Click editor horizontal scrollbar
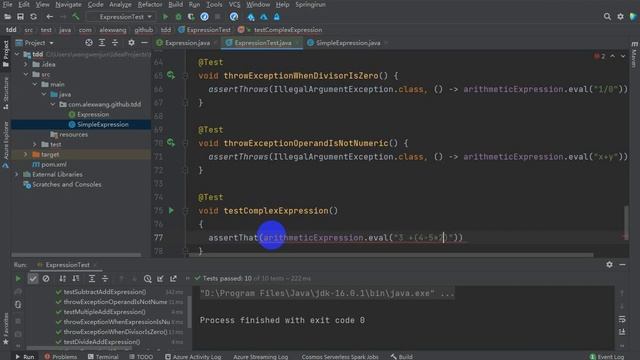Image resolution: width=640 pixels, height=360 pixels. [x=391, y=255]
